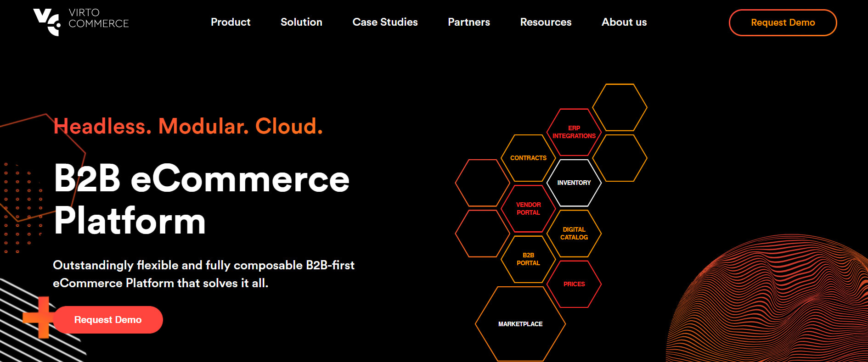Click the Headless. Modular. Cloud. tagline
Image resolution: width=868 pixels, height=362 pixels.
(x=188, y=126)
